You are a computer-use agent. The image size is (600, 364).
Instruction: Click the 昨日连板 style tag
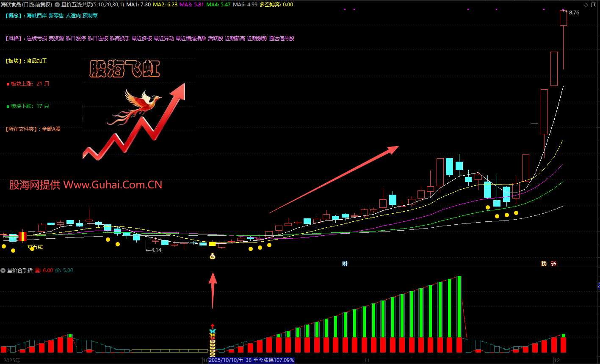pyautogui.click(x=98, y=39)
